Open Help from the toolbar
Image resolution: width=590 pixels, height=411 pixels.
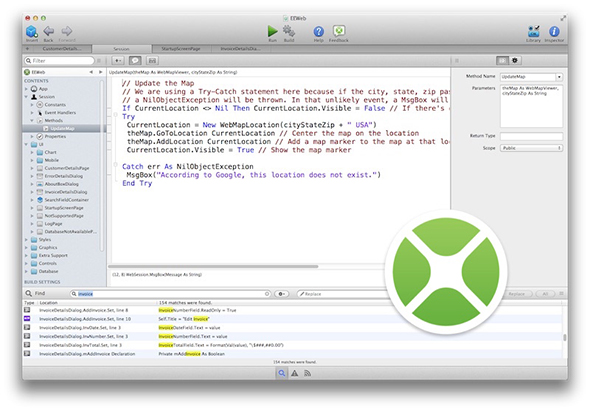pos(319,31)
